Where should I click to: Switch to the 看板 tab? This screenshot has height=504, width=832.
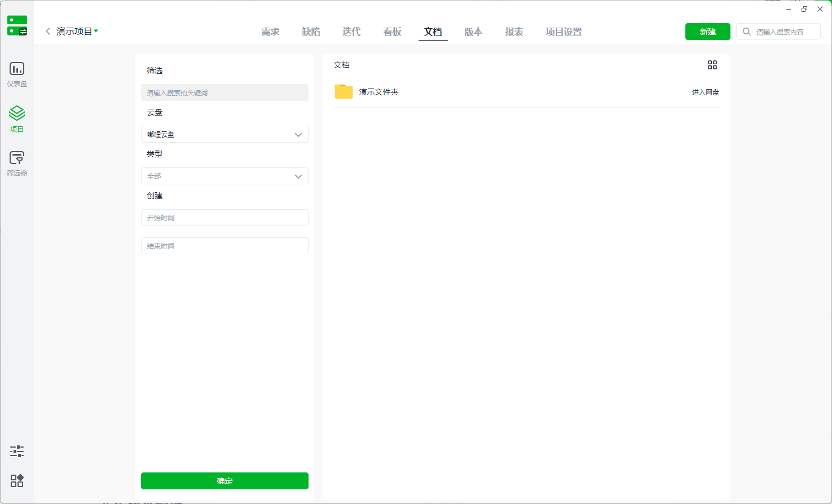point(392,32)
